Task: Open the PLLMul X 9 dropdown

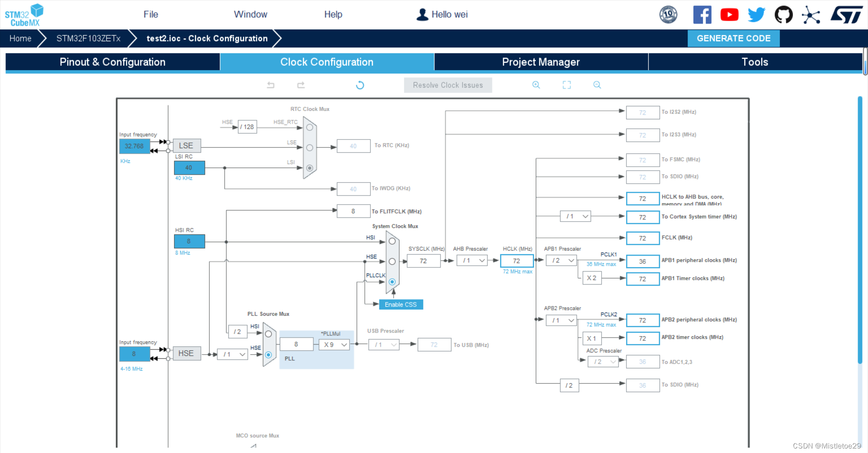Action: (334, 345)
